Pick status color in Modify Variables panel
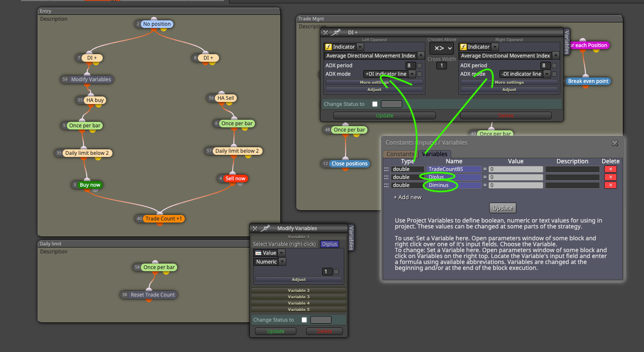Image resolution: width=644 pixels, height=352 pixels. [321, 320]
